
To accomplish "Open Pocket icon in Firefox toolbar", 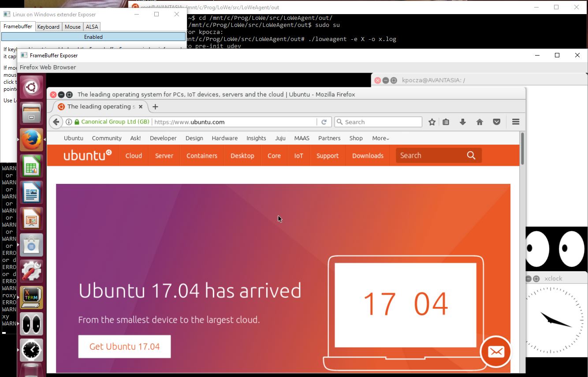I will (x=497, y=122).
